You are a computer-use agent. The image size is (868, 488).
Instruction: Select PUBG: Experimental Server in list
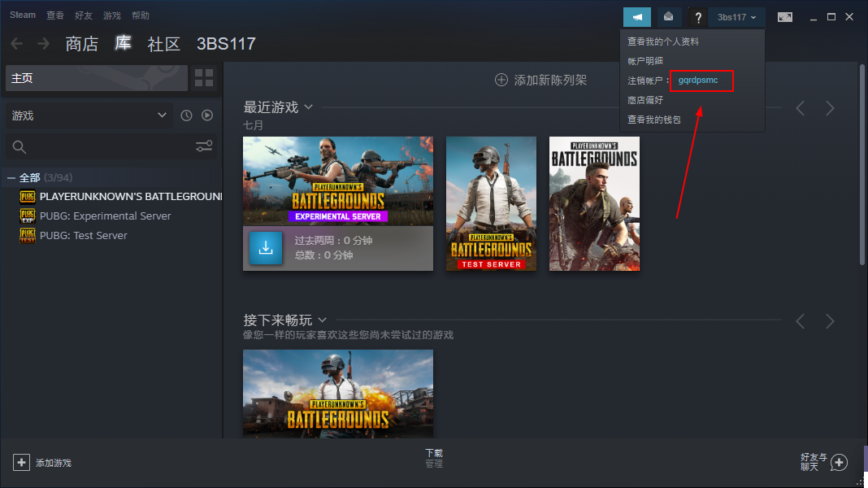[105, 216]
